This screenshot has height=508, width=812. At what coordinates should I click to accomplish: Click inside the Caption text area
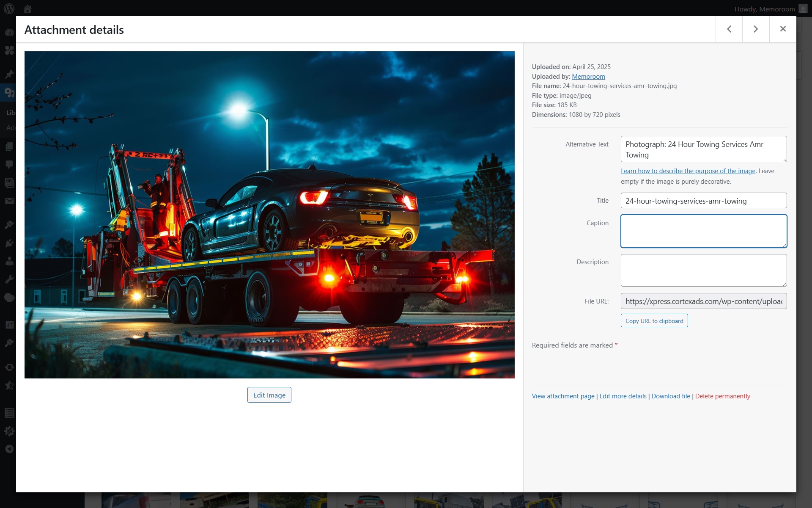[704, 231]
